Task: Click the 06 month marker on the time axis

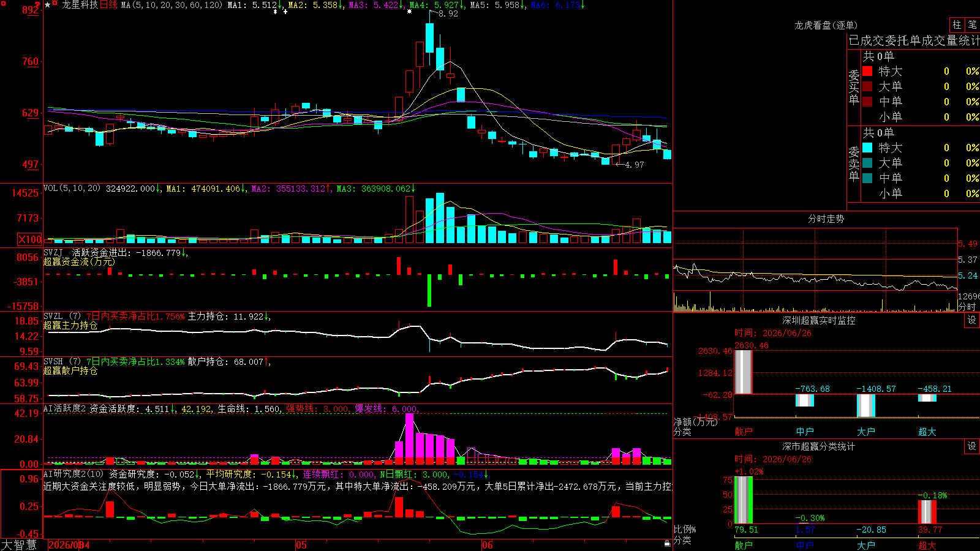Action: 487,545
